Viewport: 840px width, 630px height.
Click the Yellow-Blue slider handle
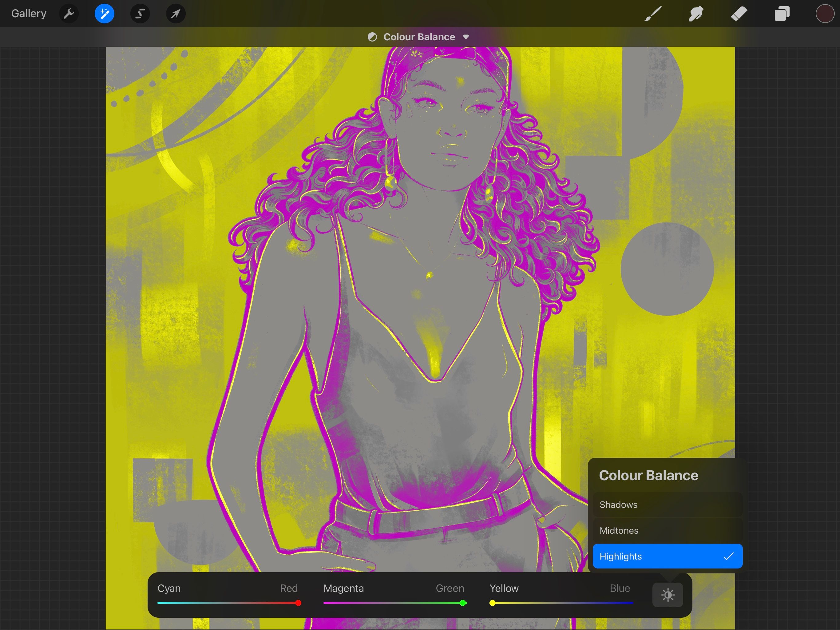493,603
